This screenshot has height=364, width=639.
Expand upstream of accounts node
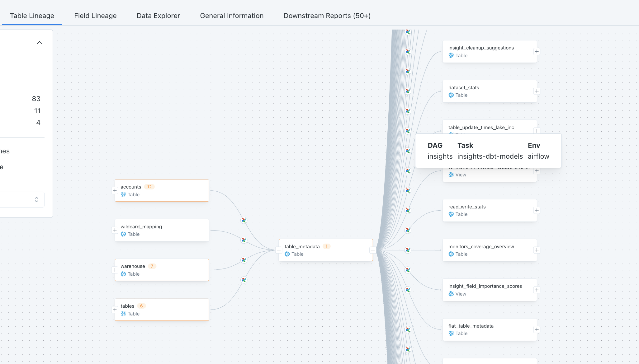[x=115, y=190]
